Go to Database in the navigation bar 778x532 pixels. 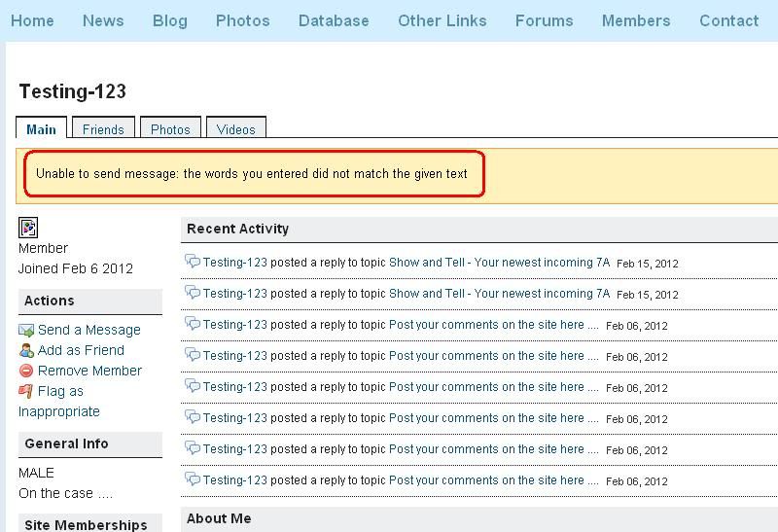pos(334,20)
